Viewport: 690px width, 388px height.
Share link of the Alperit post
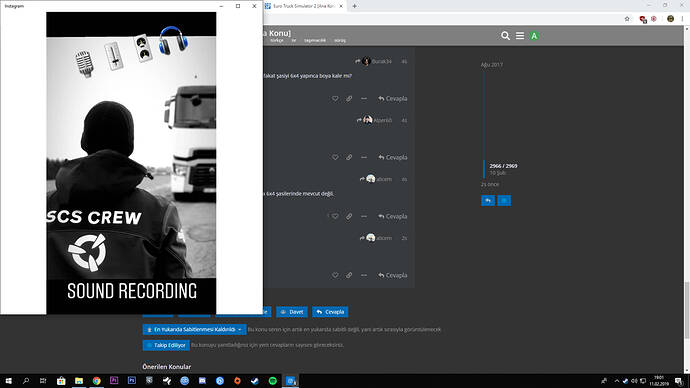tap(349, 157)
